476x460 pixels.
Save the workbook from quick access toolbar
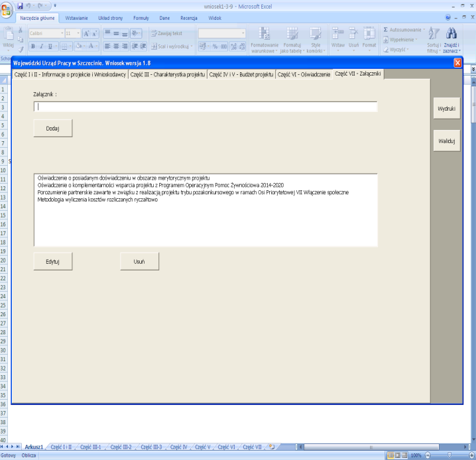tap(20, 6)
